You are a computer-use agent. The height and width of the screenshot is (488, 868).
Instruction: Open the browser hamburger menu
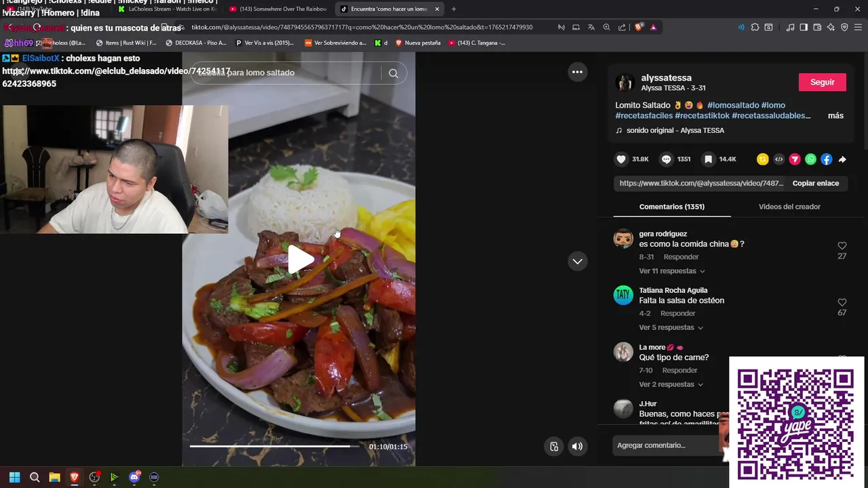(858, 27)
